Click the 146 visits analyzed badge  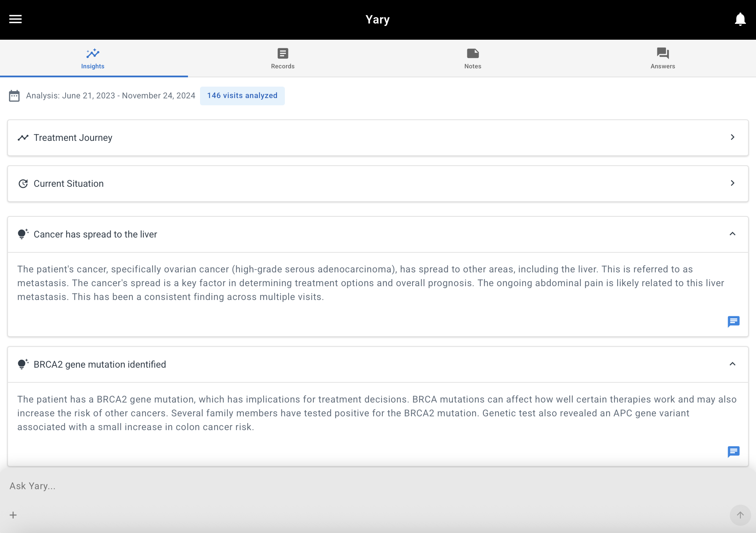pos(242,96)
